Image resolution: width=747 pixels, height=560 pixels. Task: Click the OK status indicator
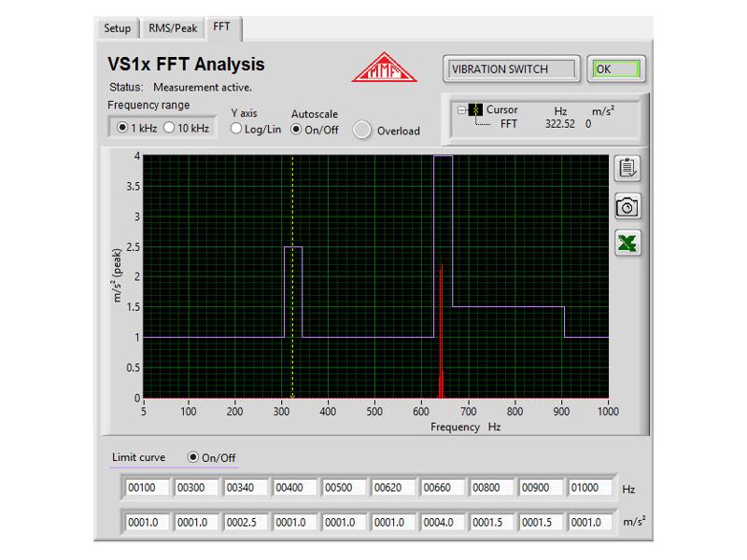tap(616, 69)
